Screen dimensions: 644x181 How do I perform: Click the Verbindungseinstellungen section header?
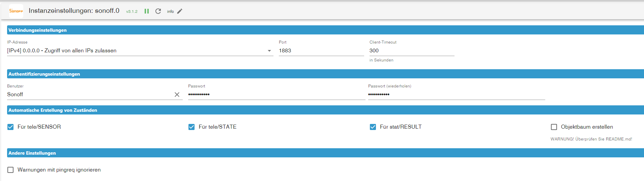pyautogui.click(x=325, y=30)
